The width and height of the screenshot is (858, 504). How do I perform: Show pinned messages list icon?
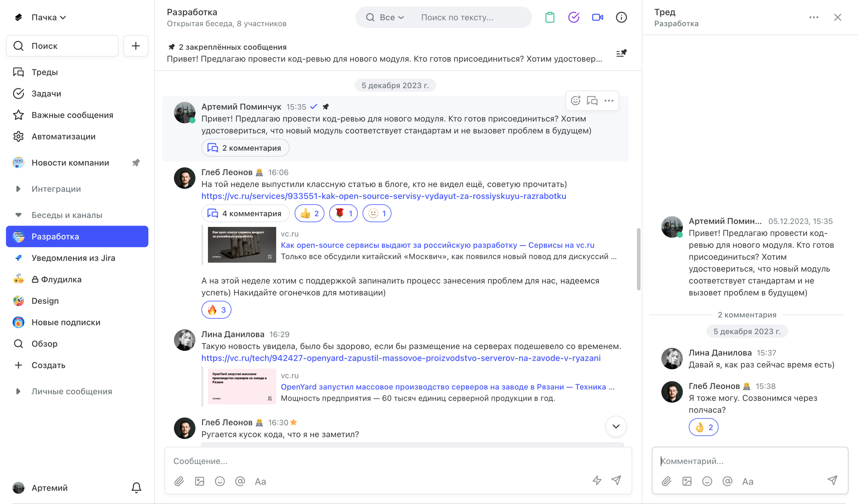[621, 53]
